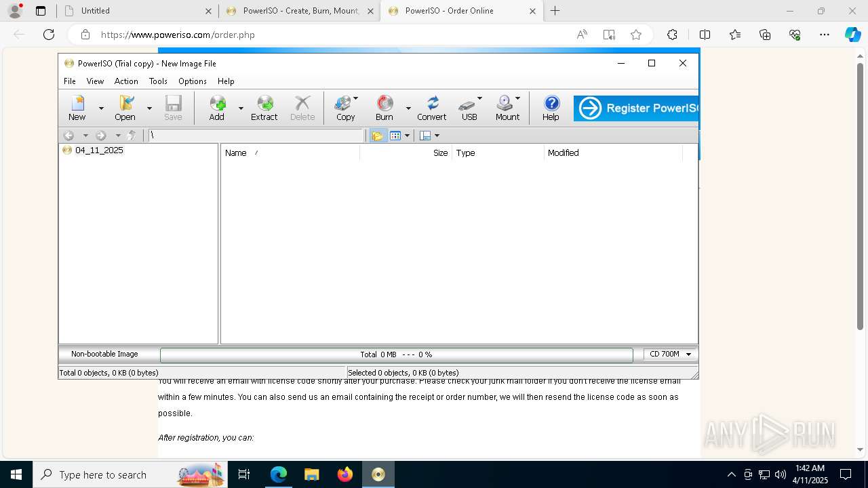Click the Burn toolbar icon
Screen dimensions: 868x488
(384, 108)
